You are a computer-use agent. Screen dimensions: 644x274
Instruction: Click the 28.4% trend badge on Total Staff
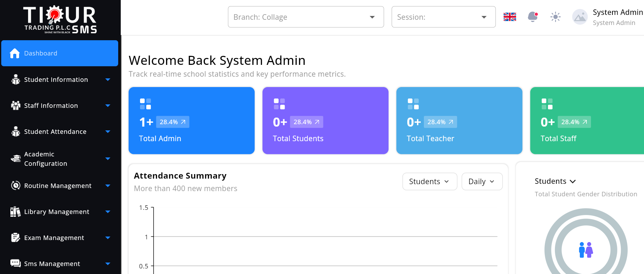[574, 122]
